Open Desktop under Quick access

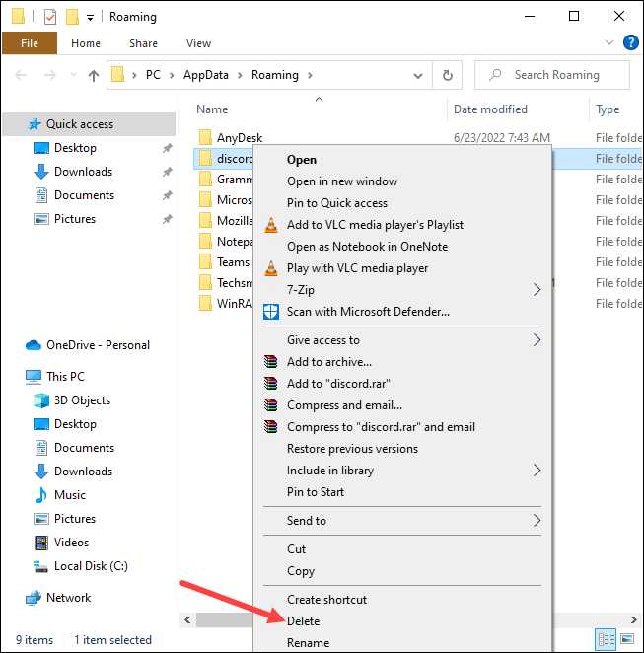[75, 148]
